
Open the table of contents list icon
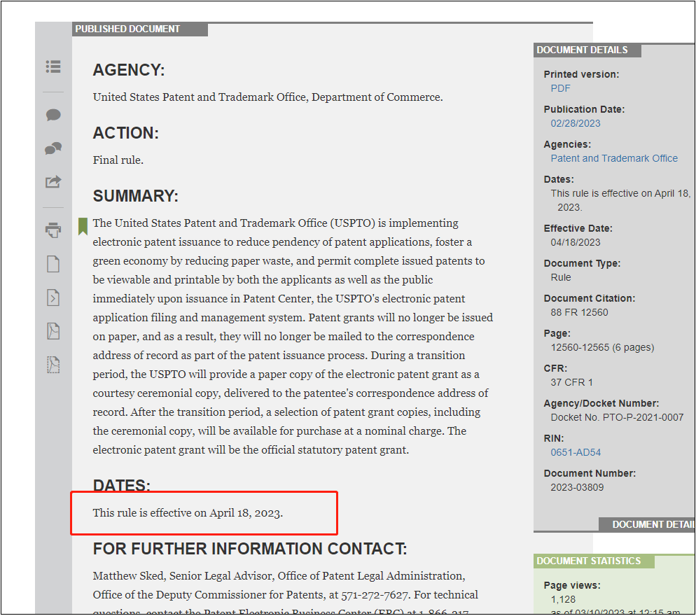53,66
